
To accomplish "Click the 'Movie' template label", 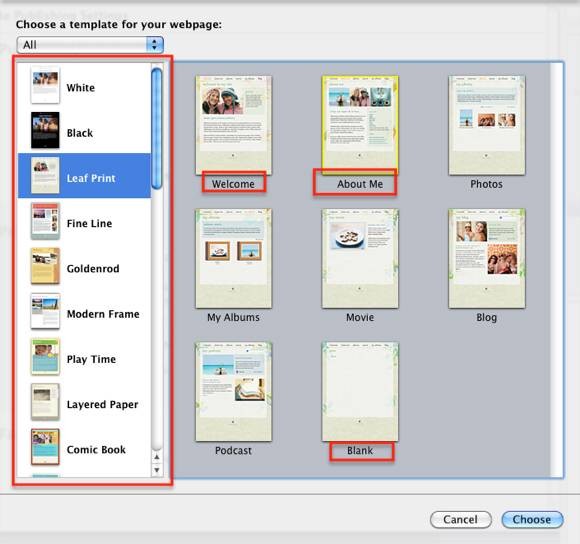I will pos(360,317).
